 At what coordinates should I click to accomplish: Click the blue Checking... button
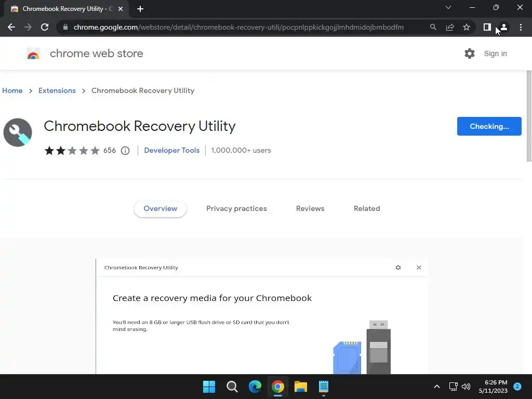pos(489,126)
